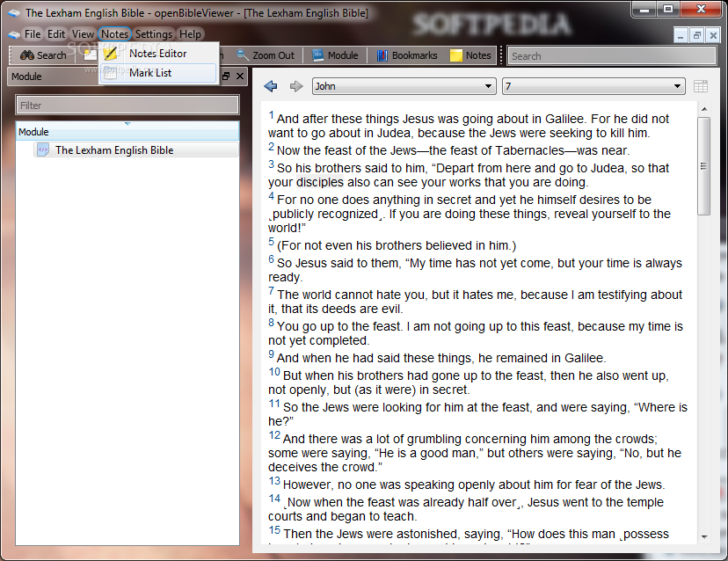Close the Module dock panel
The height and width of the screenshot is (561, 728).
pyautogui.click(x=240, y=76)
